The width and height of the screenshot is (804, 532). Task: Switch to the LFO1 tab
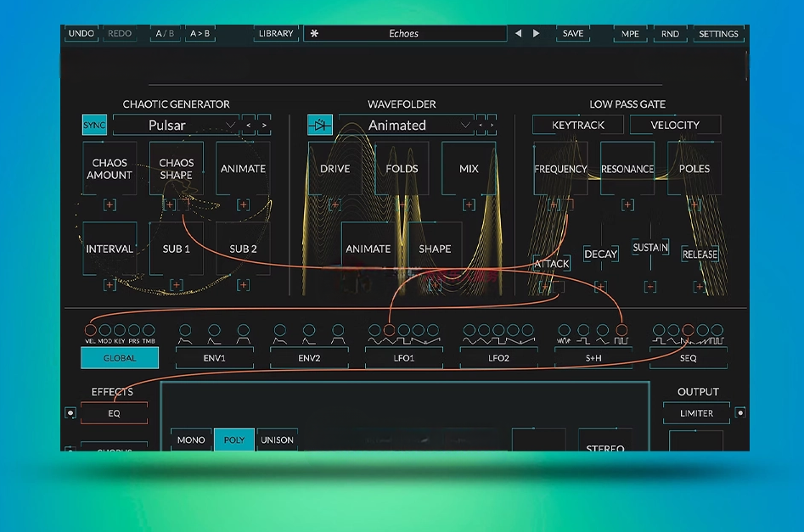404,358
